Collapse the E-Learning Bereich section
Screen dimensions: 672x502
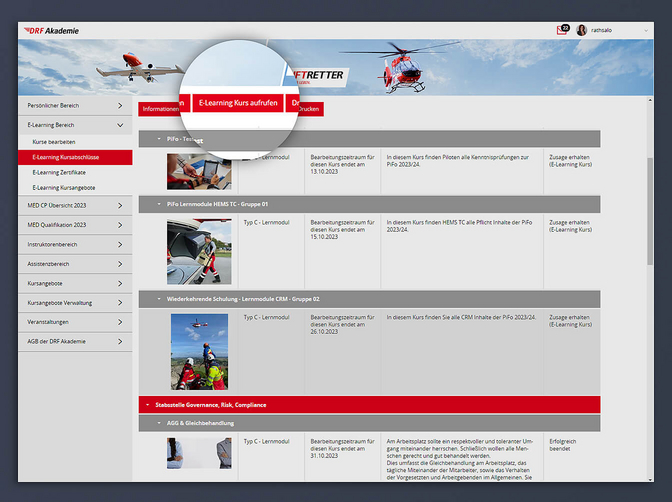coord(120,126)
